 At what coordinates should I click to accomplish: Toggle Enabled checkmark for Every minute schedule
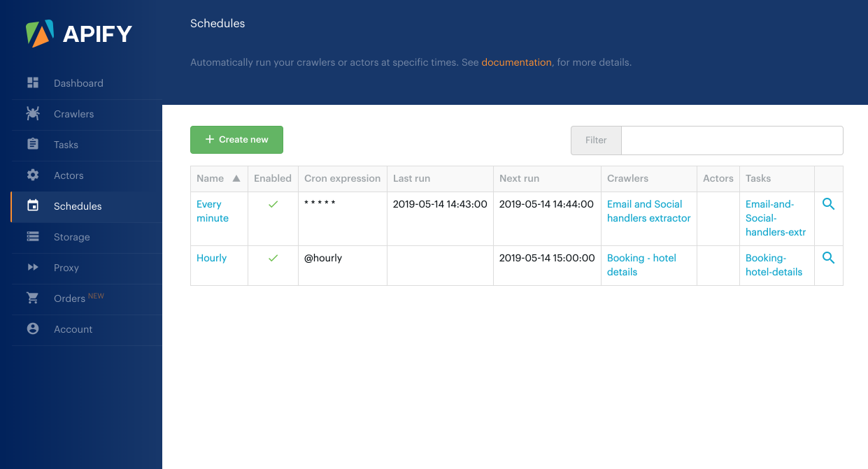[272, 205]
